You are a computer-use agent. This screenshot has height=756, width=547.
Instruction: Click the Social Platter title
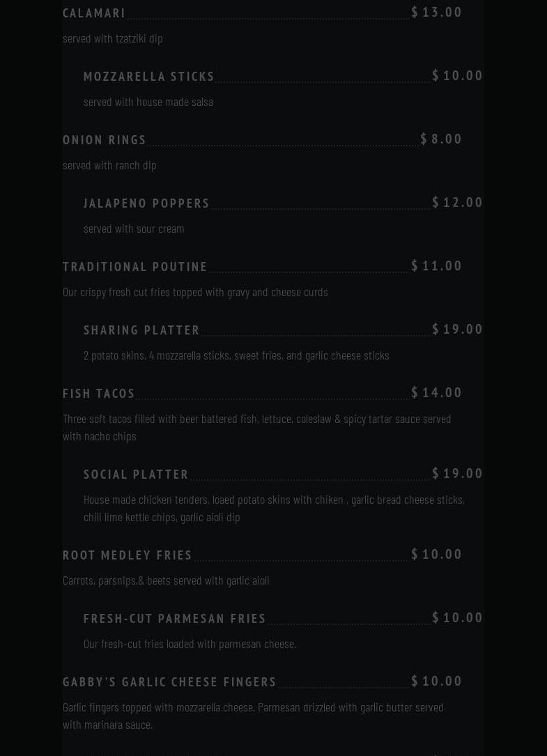click(136, 474)
